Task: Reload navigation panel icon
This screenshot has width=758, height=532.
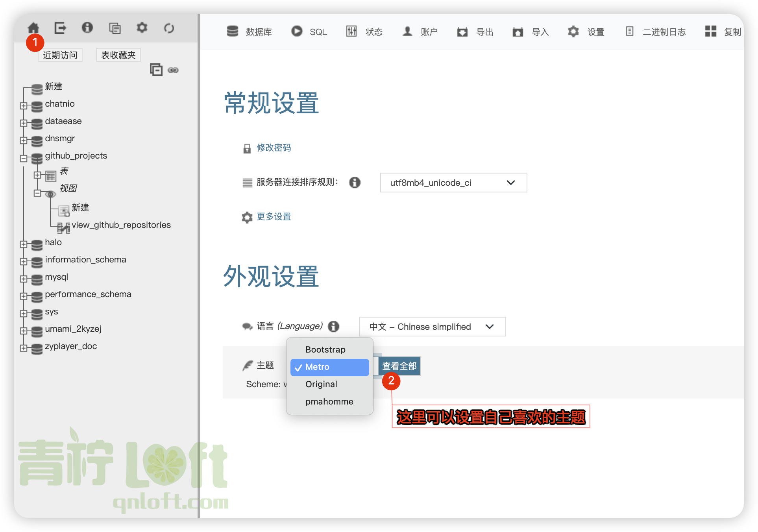Action: pos(169,28)
